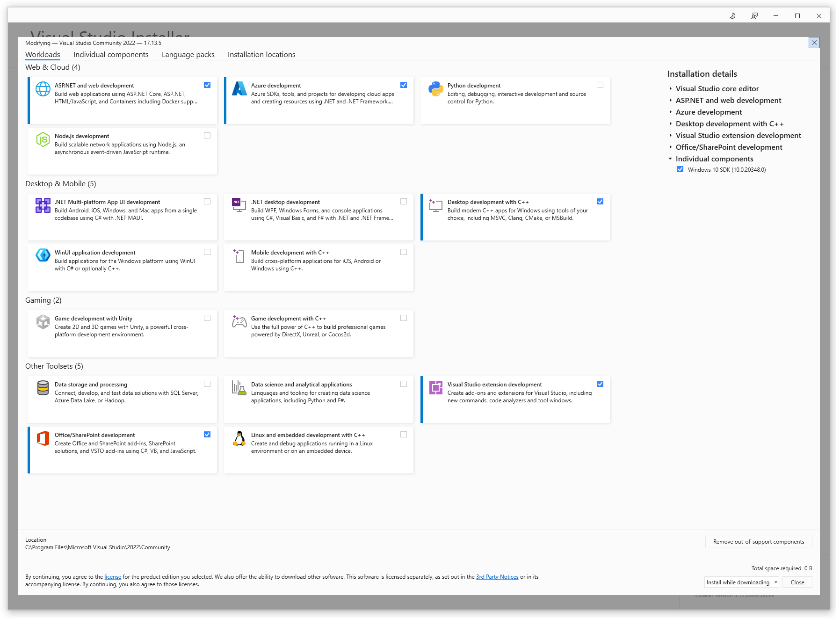
Task: Click the Linux penguin icon
Action: click(x=239, y=438)
